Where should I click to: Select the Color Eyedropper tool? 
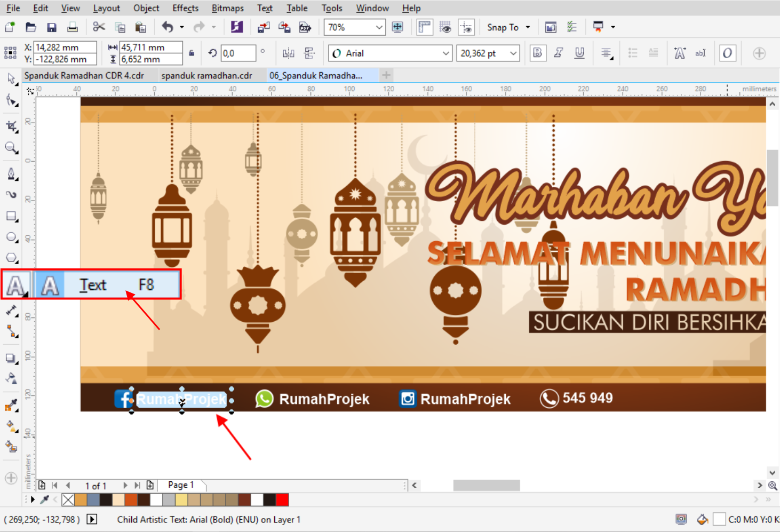pyautogui.click(x=11, y=405)
